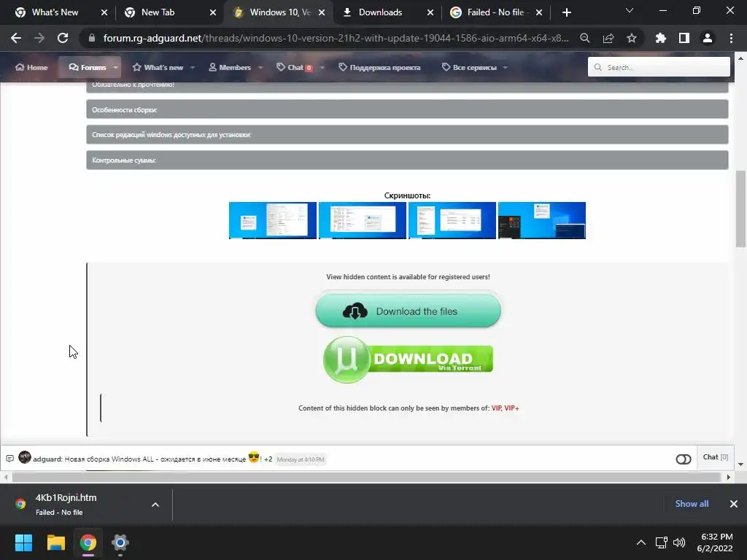
Task: Expand the What's new dropdown arrow
Action: [193, 68]
